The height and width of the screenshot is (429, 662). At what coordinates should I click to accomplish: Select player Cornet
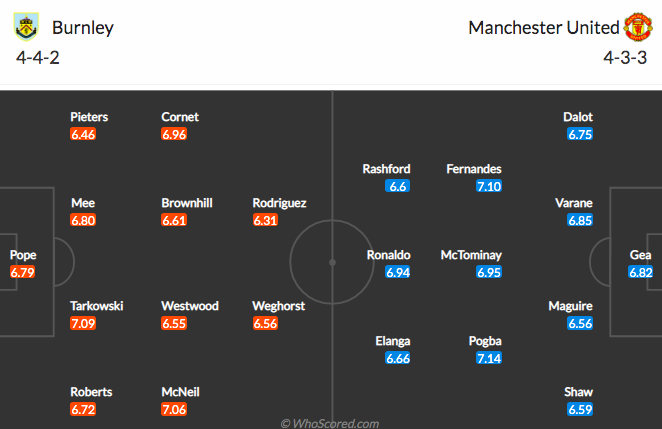tap(180, 117)
